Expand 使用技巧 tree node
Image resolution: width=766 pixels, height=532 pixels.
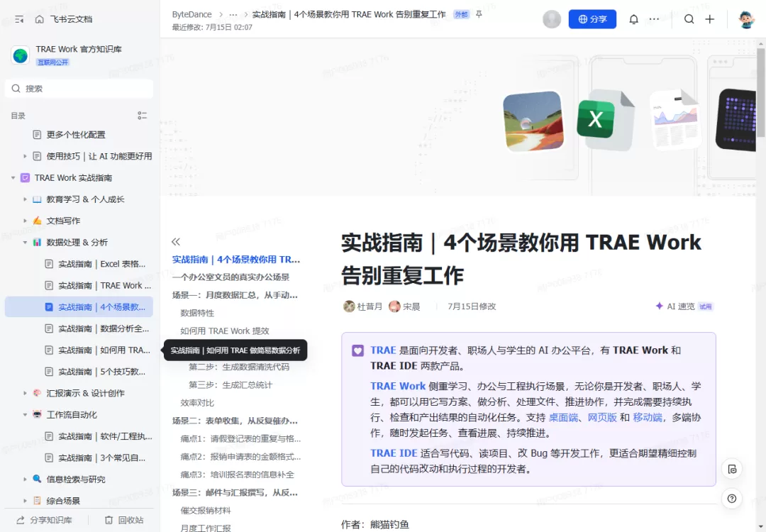coord(25,156)
